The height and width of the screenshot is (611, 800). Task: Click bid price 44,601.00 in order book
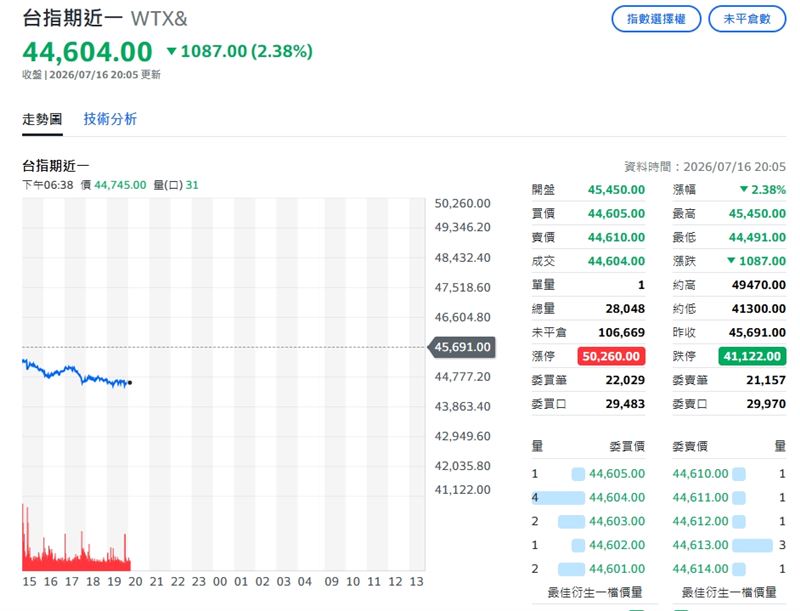pos(617,569)
